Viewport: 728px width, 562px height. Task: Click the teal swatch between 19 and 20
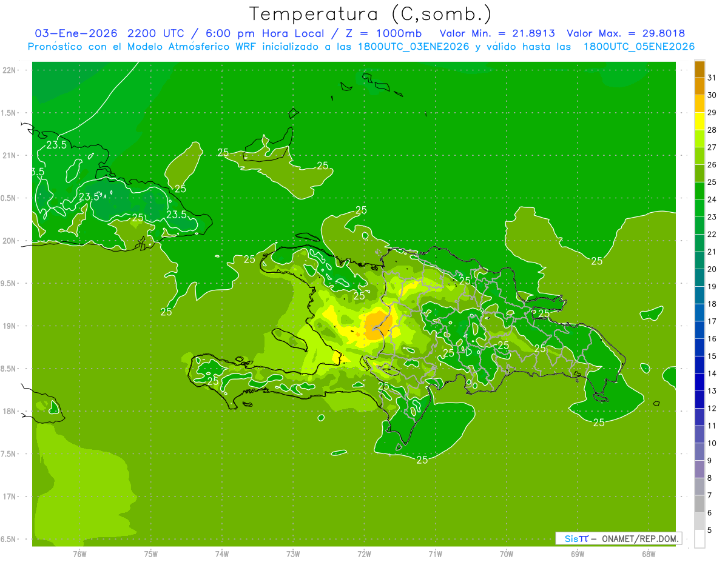tap(699, 278)
